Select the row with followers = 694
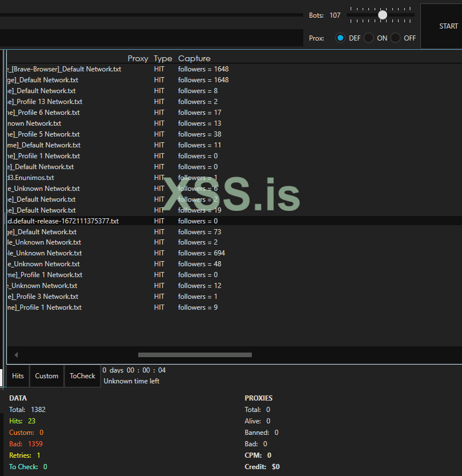 [86, 253]
